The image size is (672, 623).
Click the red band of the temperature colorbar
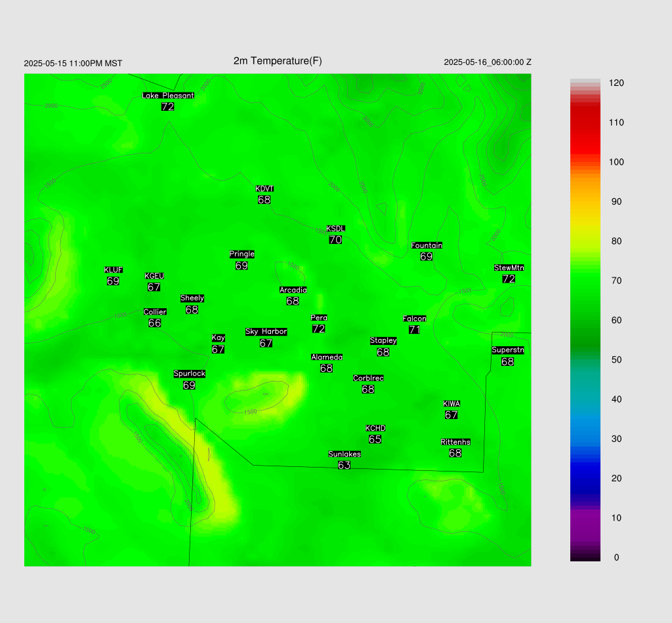pos(585,129)
